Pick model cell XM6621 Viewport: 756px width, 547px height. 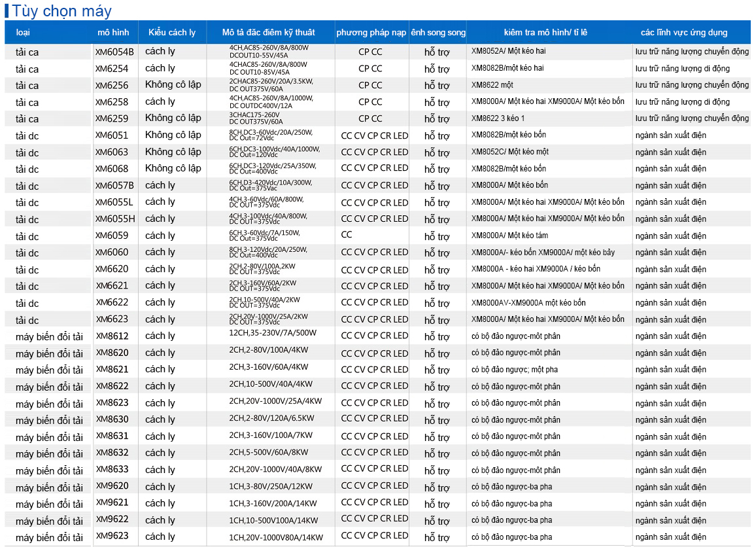point(112,286)
